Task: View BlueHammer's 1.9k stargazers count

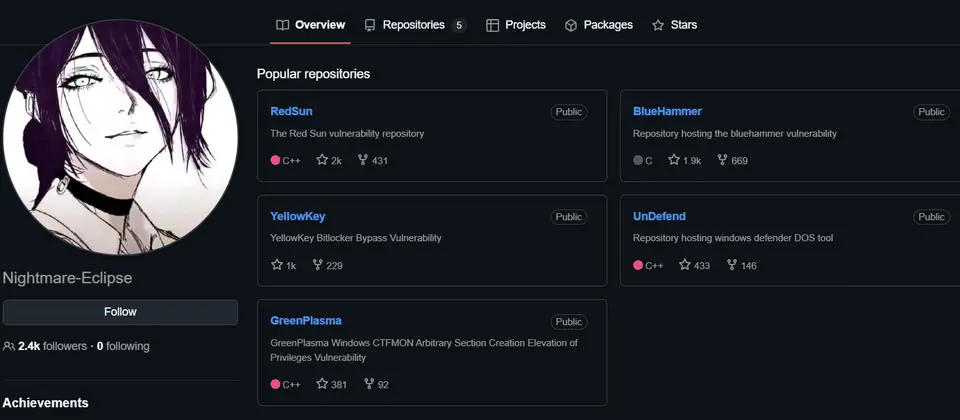Action: 692,161
